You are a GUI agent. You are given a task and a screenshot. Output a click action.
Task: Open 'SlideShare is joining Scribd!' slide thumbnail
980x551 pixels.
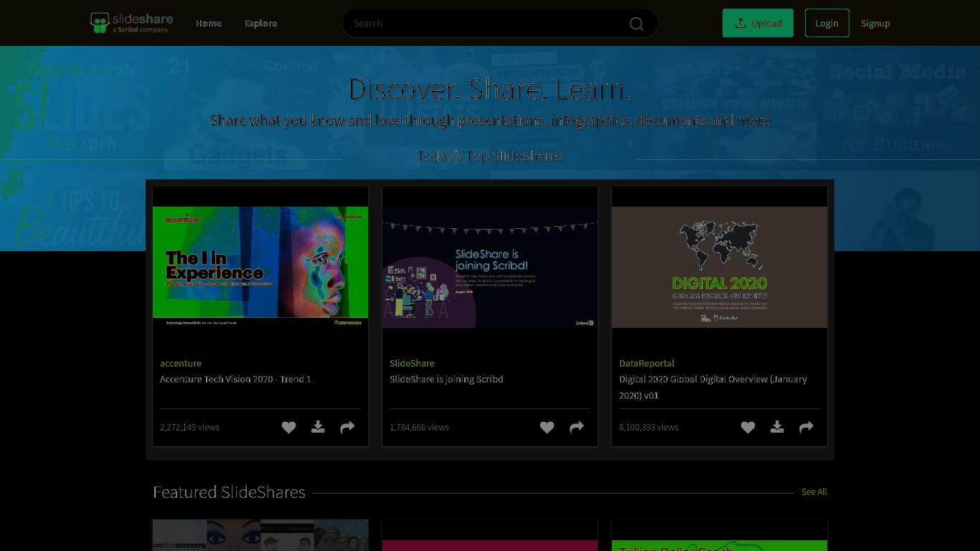(x=490, y=267)
